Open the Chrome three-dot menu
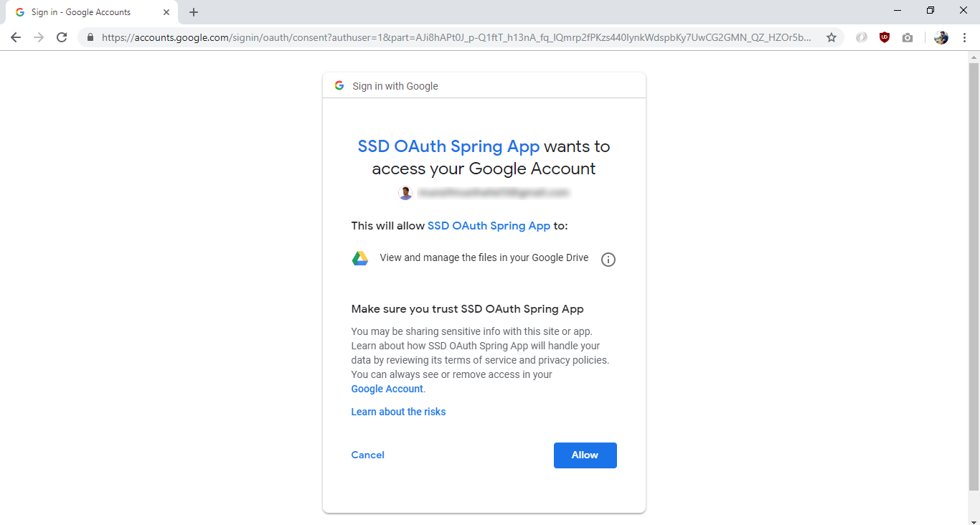Image resolution: width=980 pixels, height=525 pixels. (x=965, y=37)
